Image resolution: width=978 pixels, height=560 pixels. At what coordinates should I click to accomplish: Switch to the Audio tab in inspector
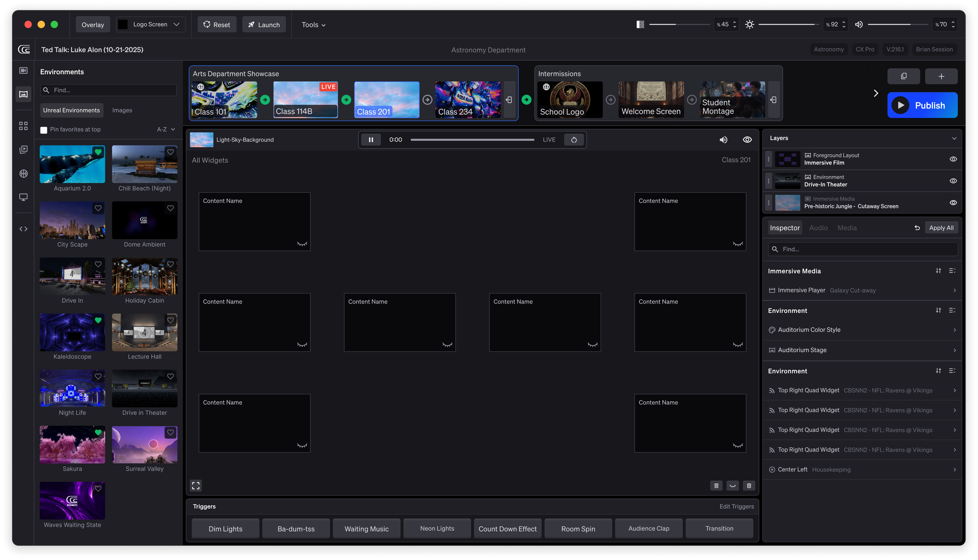(818, 228)
